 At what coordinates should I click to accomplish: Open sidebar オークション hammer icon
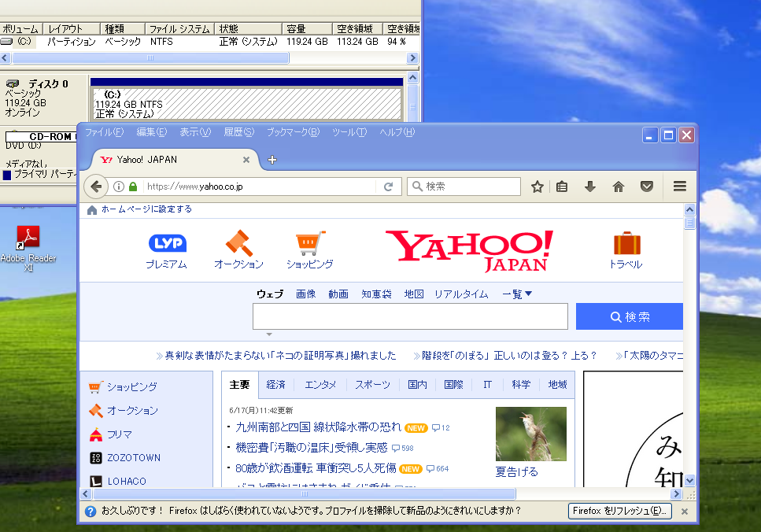(95, 411)
